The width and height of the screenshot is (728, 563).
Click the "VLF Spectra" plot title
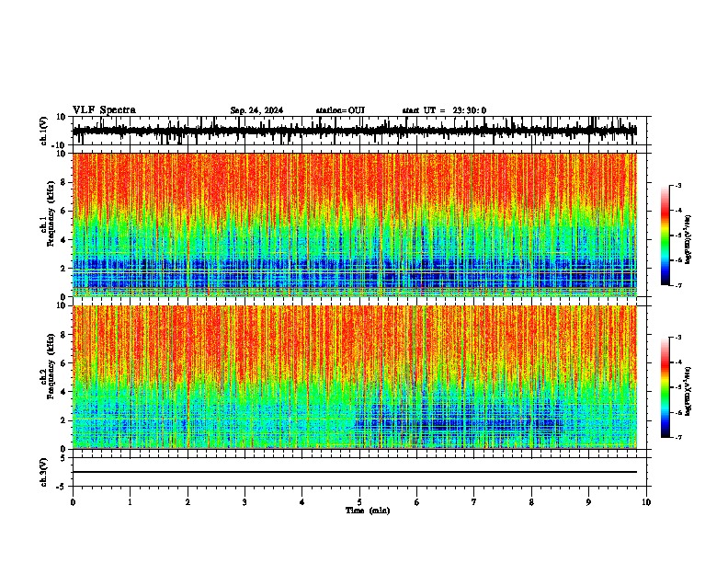coord(105,110)
